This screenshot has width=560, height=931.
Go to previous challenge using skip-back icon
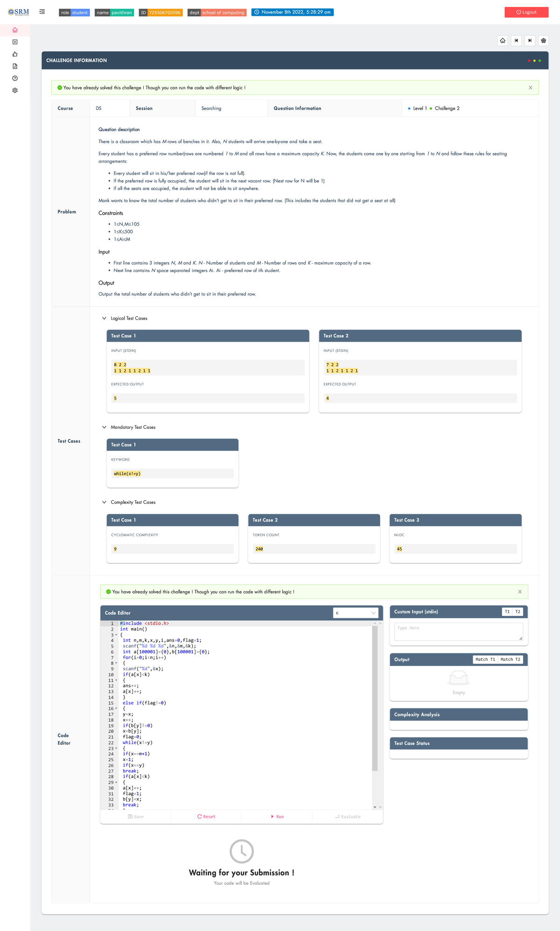516,41
